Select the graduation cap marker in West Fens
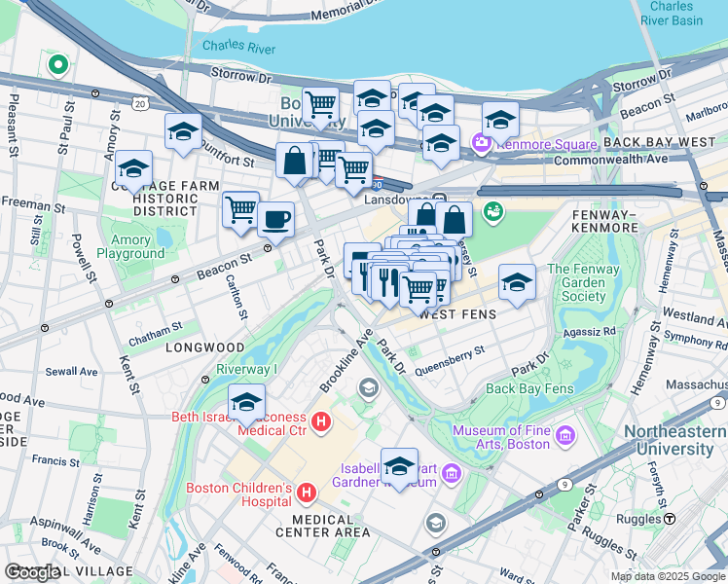The height and width of the screenshot is (584, 728). click(517, 284)
